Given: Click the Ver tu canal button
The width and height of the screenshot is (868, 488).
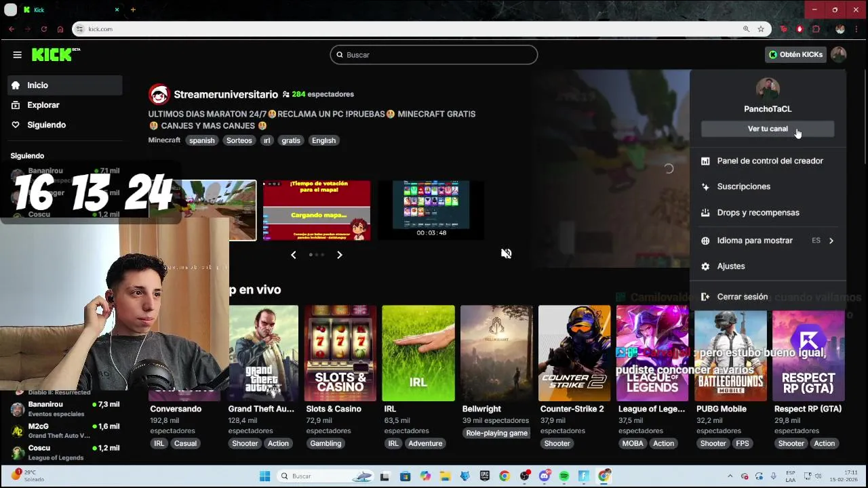Looking at the screenshot, I should point(768,129).
